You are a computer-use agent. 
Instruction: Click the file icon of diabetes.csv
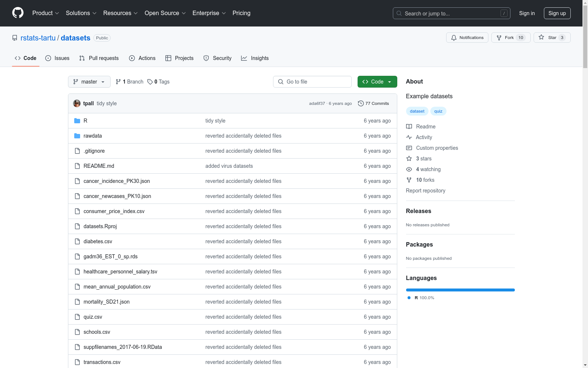[77, 241]
